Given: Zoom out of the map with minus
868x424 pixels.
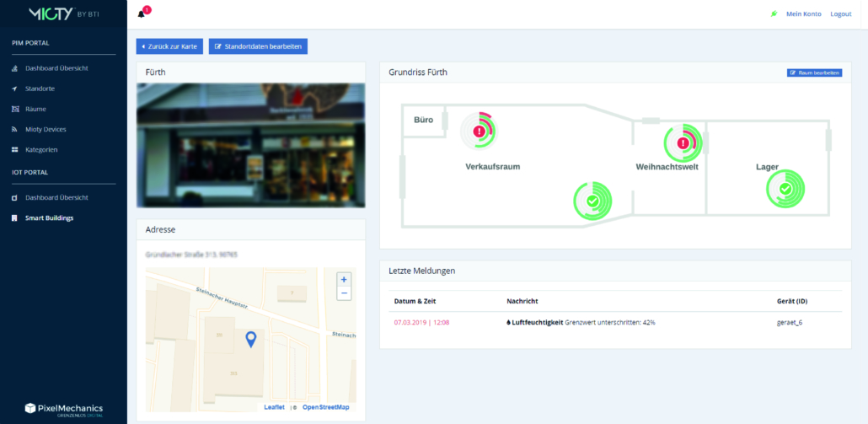Looking at the screenshot, I should click(x=344, y=293).
